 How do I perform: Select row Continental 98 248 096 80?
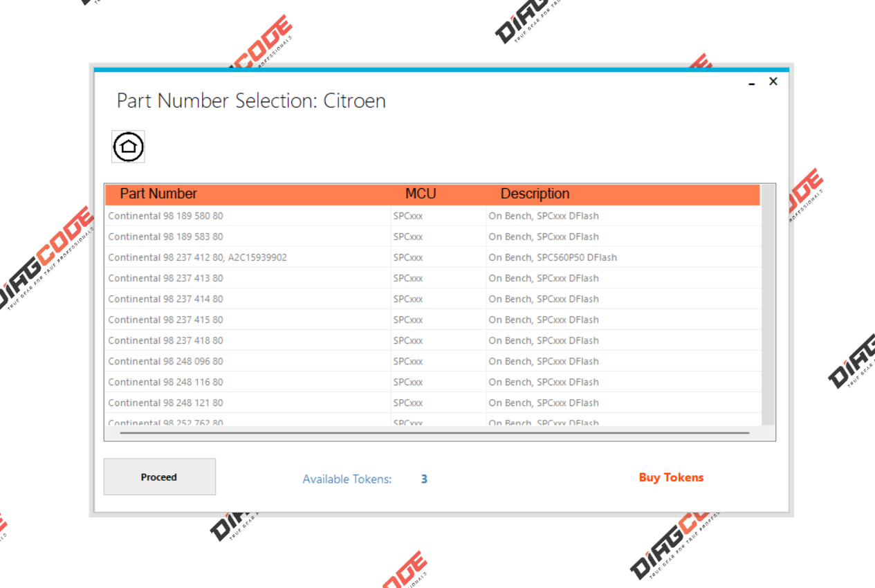433,361
